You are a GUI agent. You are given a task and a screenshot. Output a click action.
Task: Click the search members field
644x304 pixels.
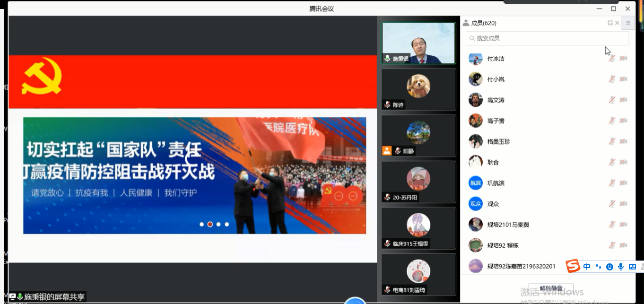pos(547,38)
